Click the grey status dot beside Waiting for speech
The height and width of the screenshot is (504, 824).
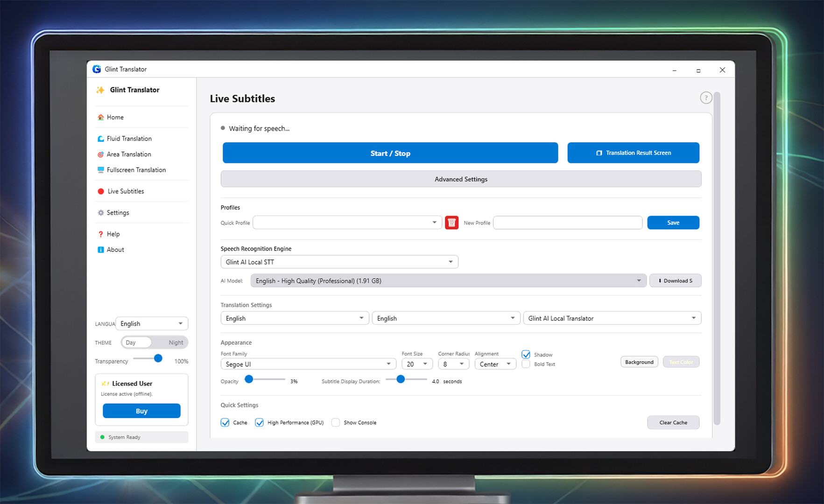pos(223,128)
